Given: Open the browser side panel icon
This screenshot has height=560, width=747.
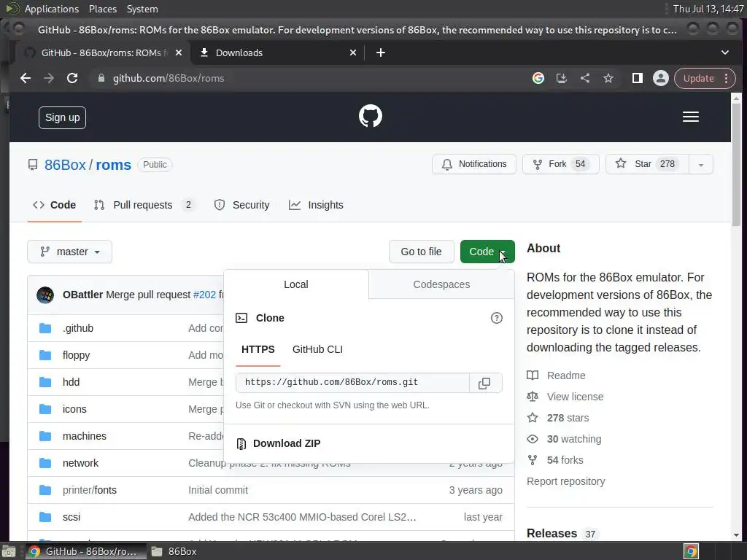Looking at the screenshot, I should [x=637, y=78].
